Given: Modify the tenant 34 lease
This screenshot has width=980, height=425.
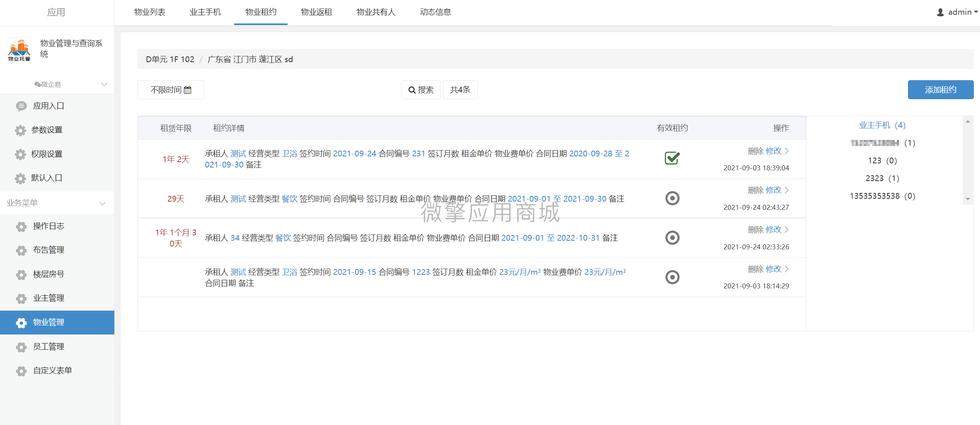Looking at the screenshot, I should tap(773, 230).
